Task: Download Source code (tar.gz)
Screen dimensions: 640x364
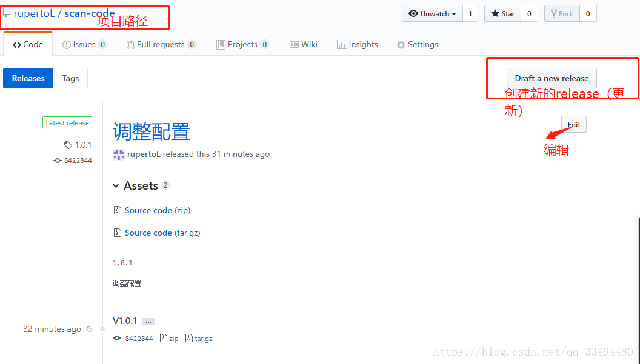Action: [x=162, y=233]
